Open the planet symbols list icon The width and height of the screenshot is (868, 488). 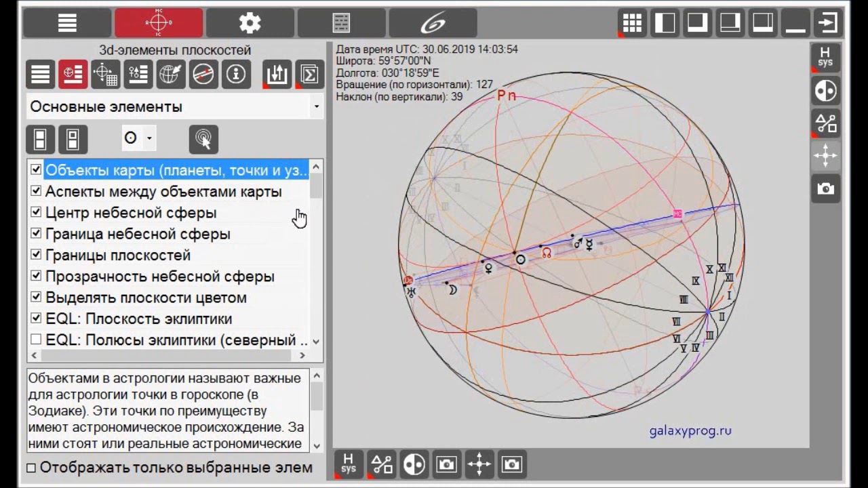[x=138, y=75]
